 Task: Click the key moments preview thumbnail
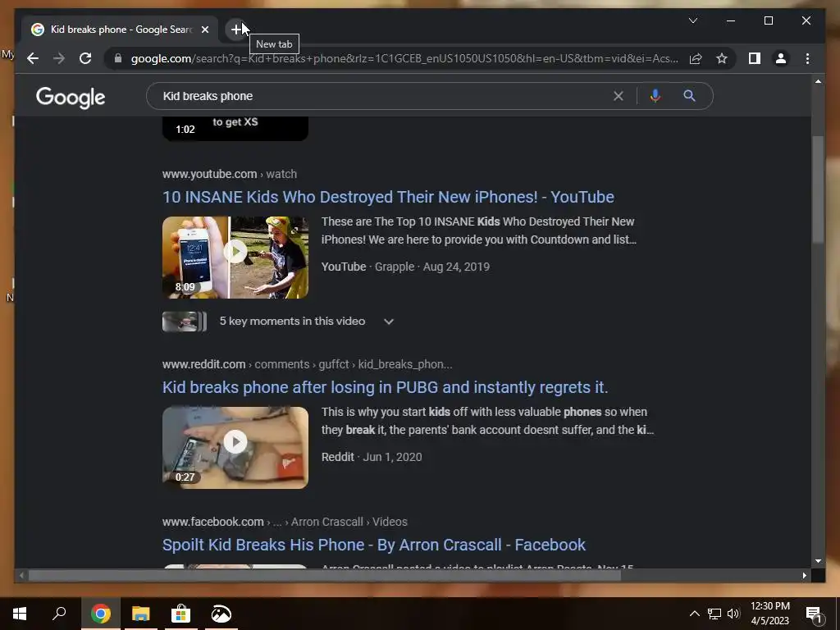click(x=184, y=322)
